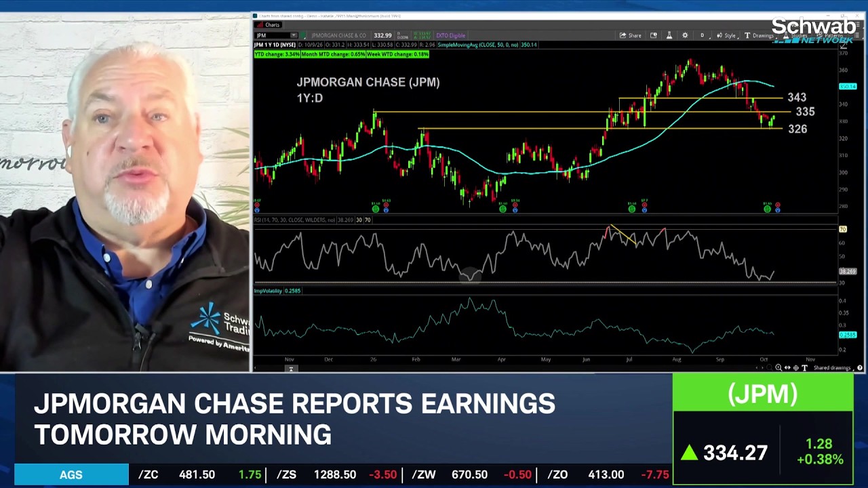Click the 0.2585 implied volatility value bubble
The height and width of the screenshot is (488, 868).
click(x=848, y=335)
